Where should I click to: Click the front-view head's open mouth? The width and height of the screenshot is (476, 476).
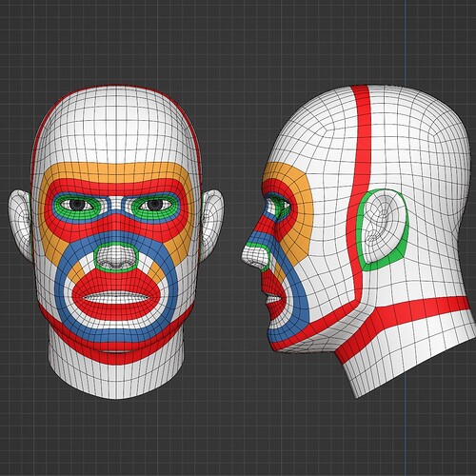[116, 298]
